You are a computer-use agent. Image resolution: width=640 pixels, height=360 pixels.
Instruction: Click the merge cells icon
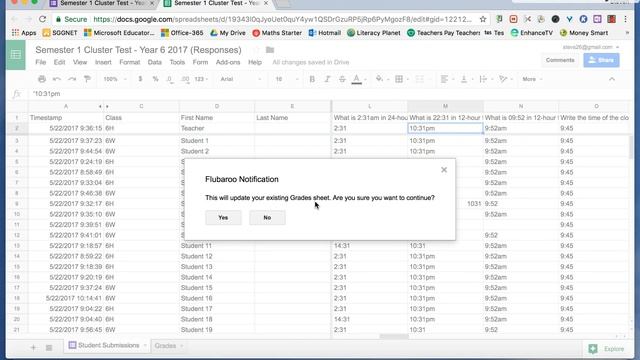pos(419,79)
